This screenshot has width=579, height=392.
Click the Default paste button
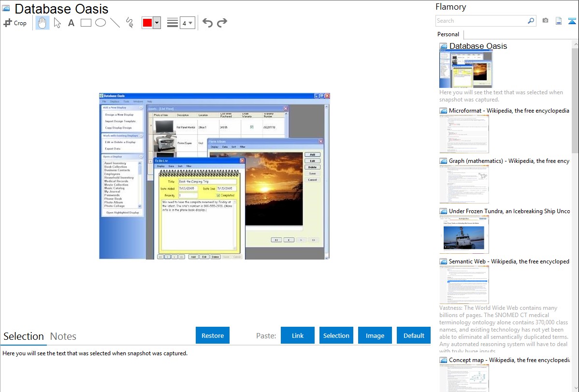414,335
